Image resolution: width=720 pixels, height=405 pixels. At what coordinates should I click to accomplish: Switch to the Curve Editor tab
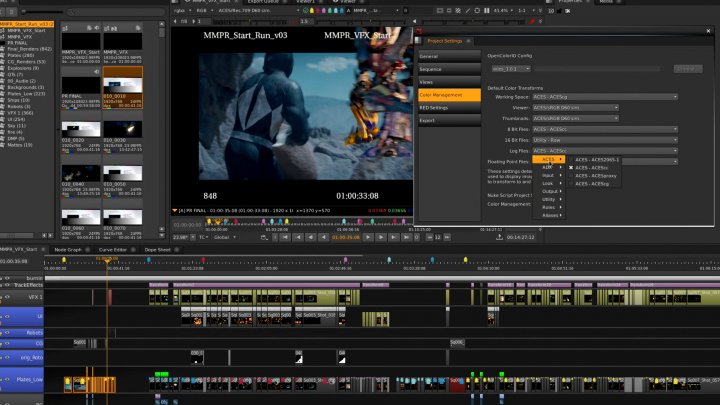[x=112, y=249]
